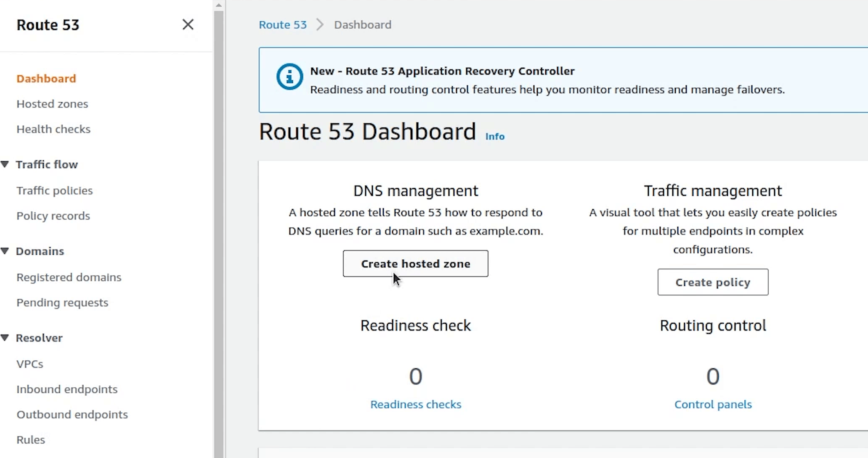The width and height of the screenshot is (868, 458).
Task: Click the Create hosted zone button
Action: click(x=415, y=264)
